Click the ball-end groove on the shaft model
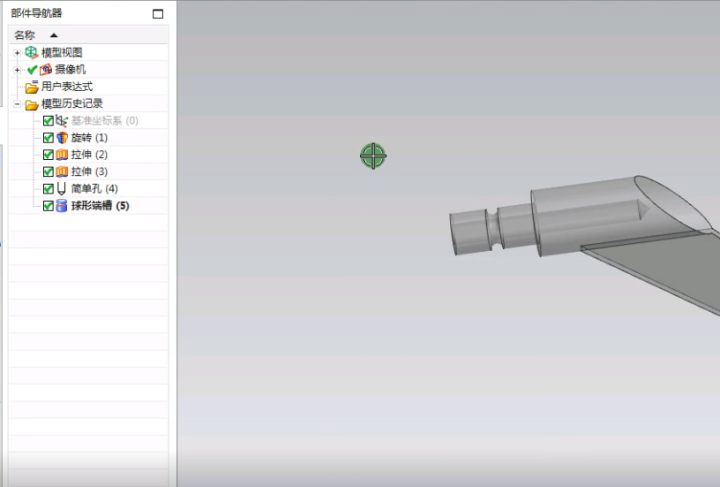720x487 pixels. [x=493, y=228]
